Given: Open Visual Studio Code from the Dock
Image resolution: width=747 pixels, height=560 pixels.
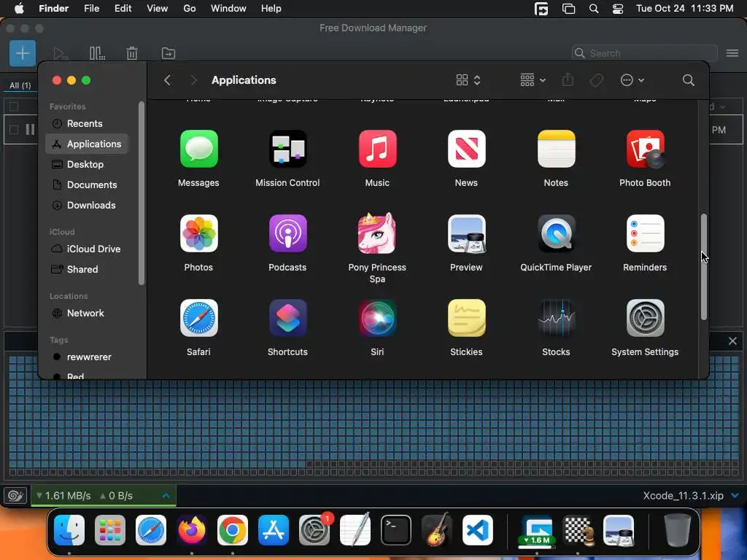Looking at the screenshot, I should (x=477, y=530).
